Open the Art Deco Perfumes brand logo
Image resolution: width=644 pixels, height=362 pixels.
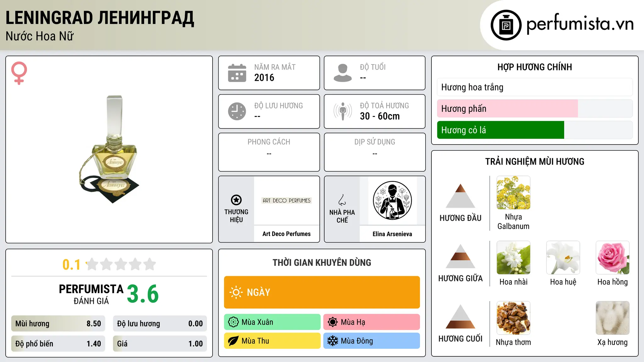286,200
